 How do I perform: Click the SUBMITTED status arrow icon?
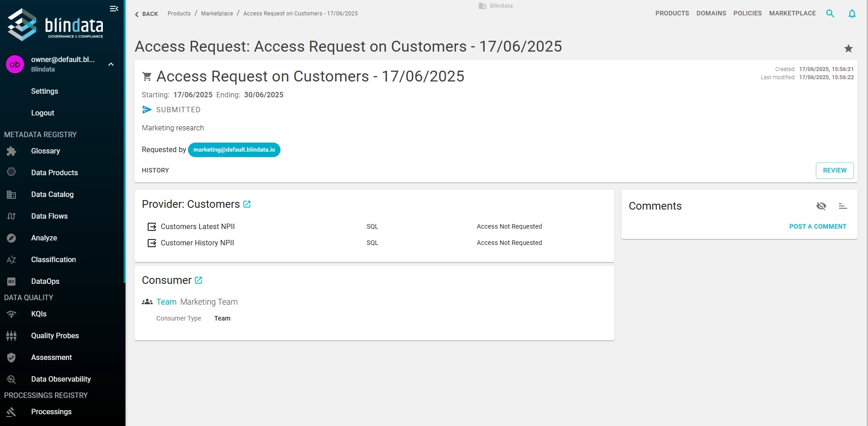tap(147, 110)
